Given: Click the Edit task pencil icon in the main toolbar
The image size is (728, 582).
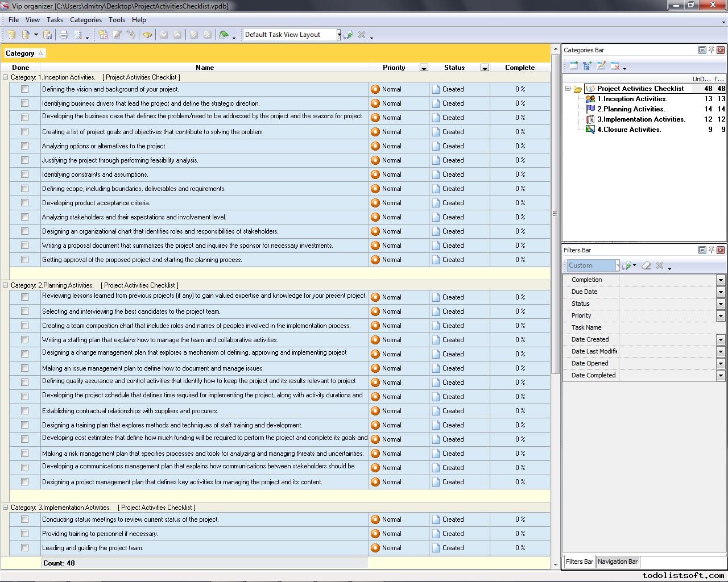Looking at the screenshot, I should point(117,35).
